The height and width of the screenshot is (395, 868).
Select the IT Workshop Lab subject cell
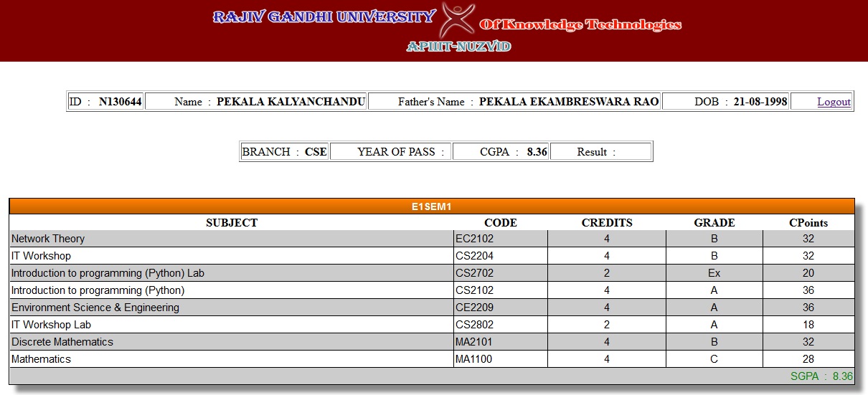232,325
